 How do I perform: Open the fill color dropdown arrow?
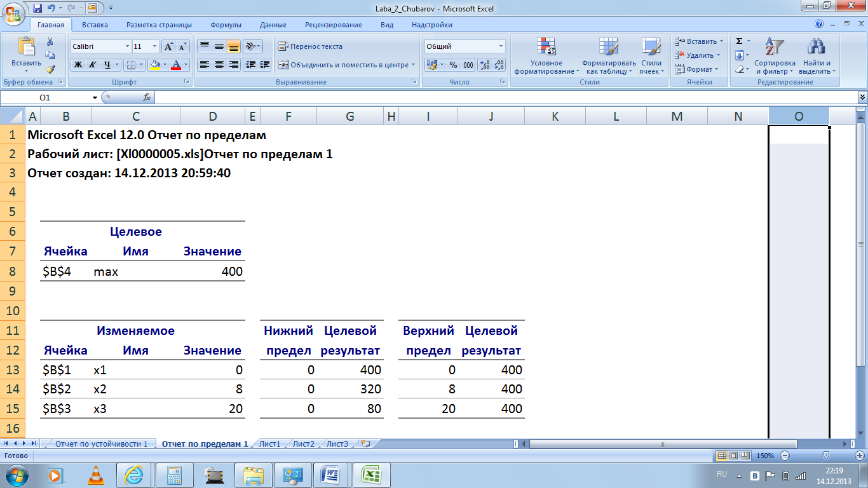pos(165,65)
